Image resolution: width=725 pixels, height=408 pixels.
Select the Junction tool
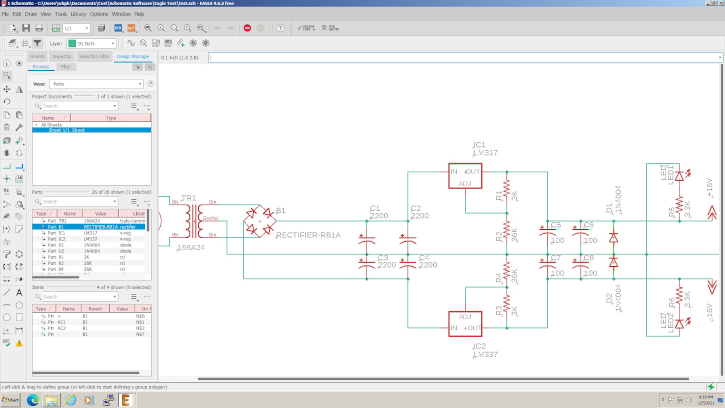(x=6, y=179)
